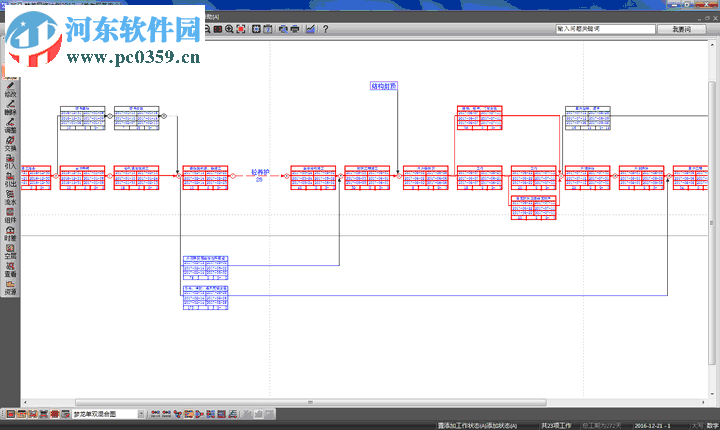
Task: Click the help question mark icon
Action: [x=326, y=29]
